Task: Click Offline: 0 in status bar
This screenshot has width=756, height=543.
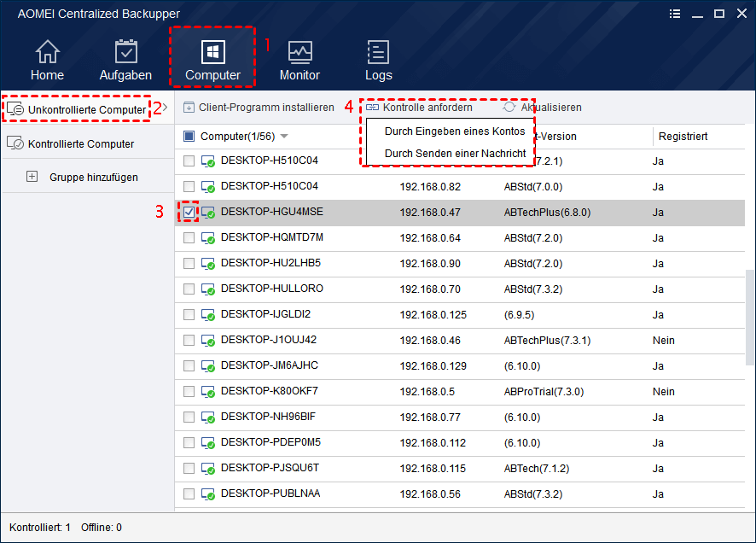Action: (102, 528)
